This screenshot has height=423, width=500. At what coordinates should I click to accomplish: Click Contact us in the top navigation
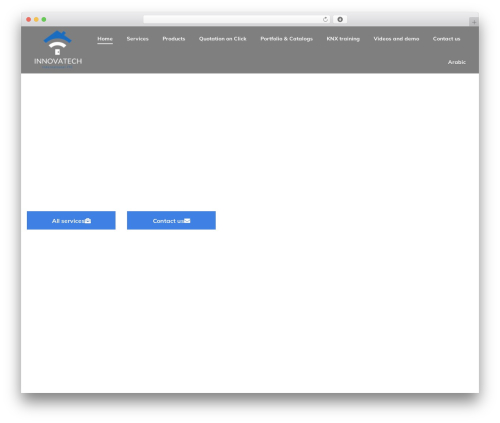click(x=446, y=39)
